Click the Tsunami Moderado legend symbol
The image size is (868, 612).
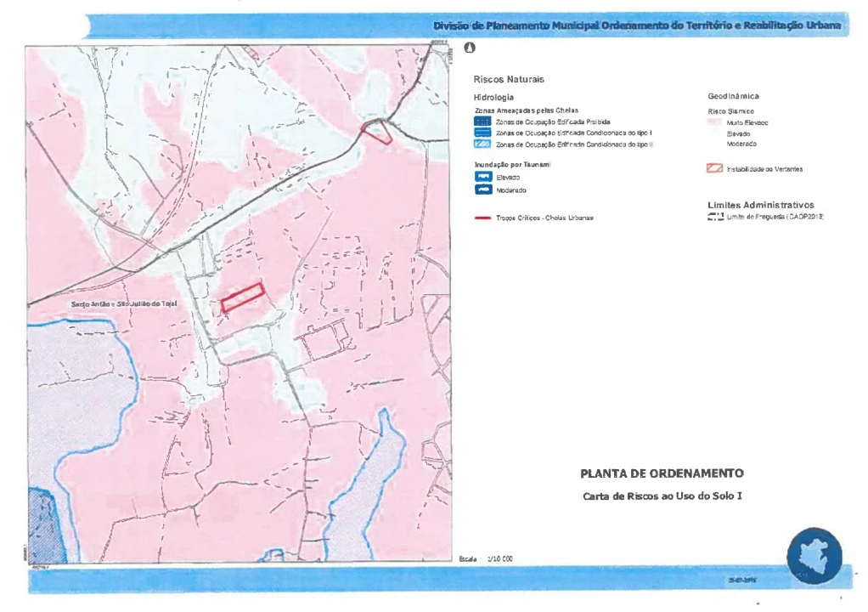[483, 190]
